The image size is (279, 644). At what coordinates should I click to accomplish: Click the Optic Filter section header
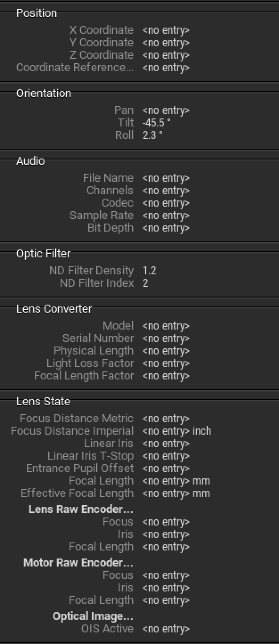click(43, 253)
